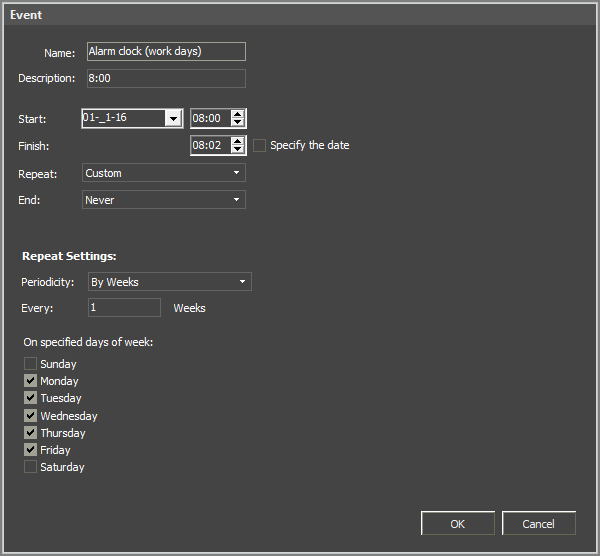
Task: Click the Name input field
Action: click(166, 51)
